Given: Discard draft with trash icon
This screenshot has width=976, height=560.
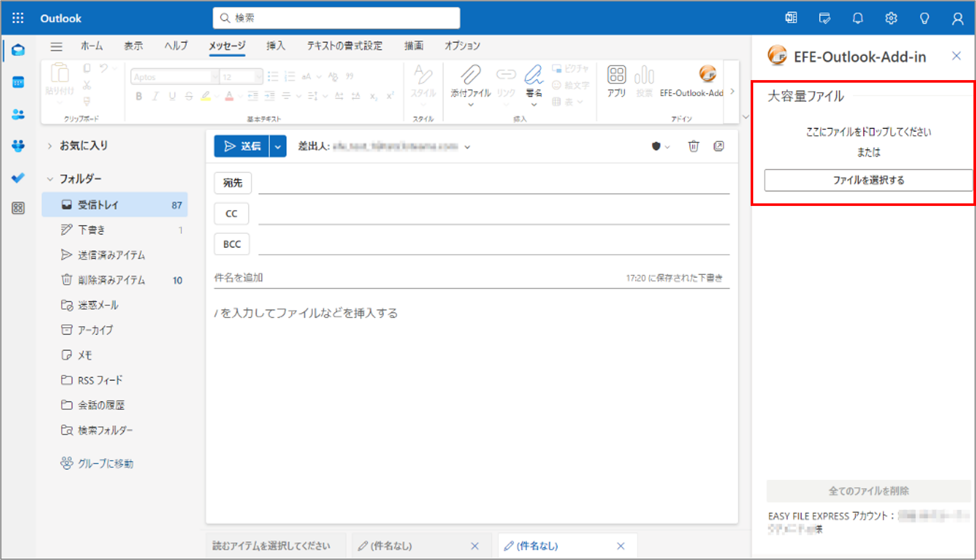Looking at the screenshot, I should (693, 146).
